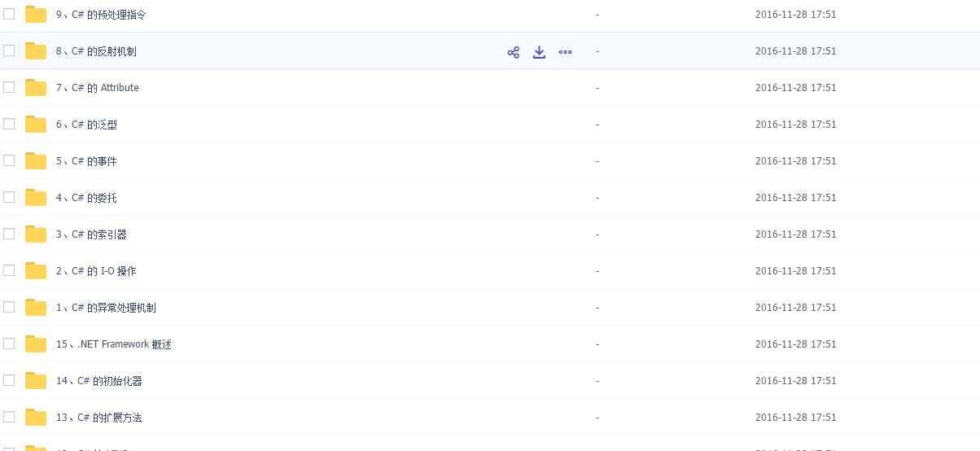Open folder name 15、.NET Framework 概述
This screenshot has height=451, width=980.
tap(114, 344)
